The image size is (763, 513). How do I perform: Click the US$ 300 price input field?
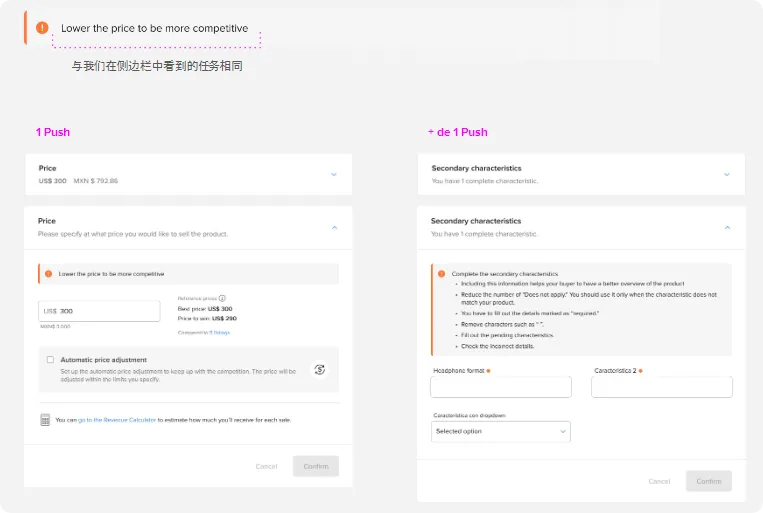(x=100, y=311)
